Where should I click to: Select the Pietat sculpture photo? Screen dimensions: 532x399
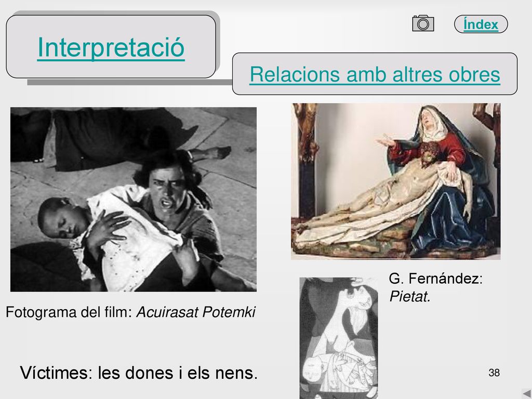(395, 181)
